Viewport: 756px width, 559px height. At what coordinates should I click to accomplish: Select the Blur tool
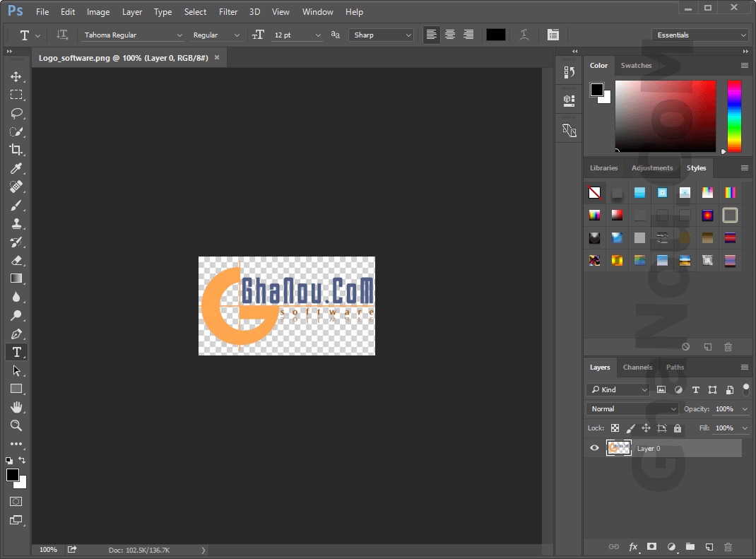click(x=16, y=297)
